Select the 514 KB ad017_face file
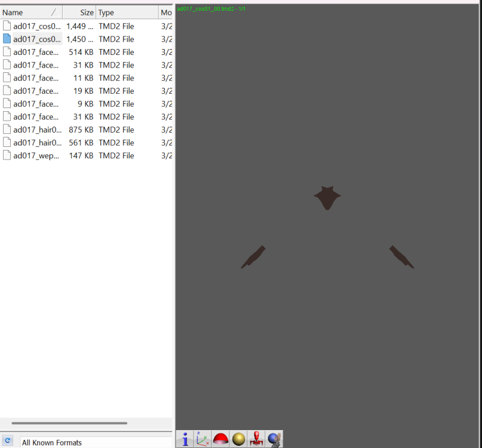 tap(37, 52)
